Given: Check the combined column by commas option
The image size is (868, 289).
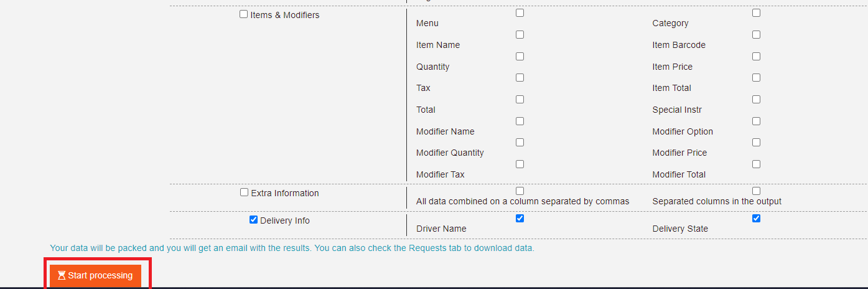Looking at the screenshot, I should [520, 191].
